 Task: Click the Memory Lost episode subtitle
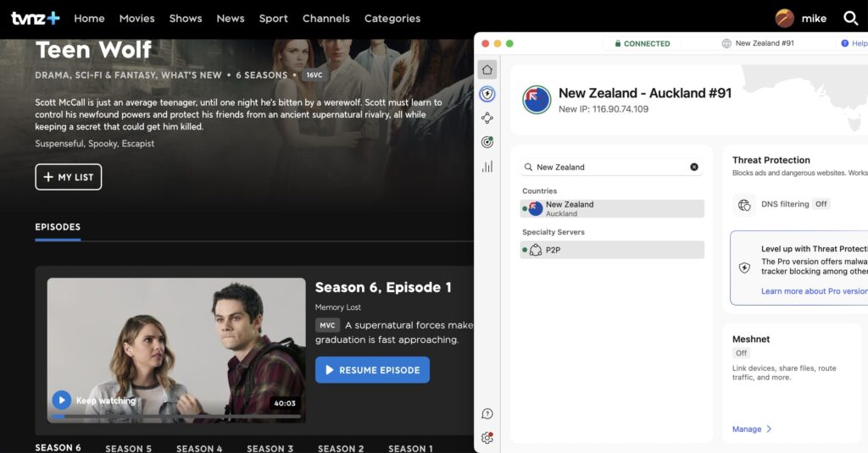[x=337, y=307]
